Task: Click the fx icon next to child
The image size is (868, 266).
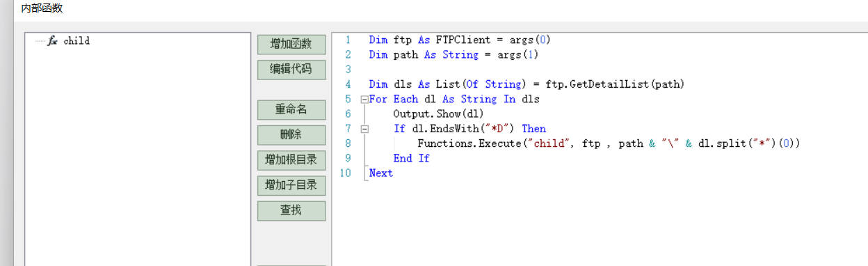Action: (x=52, y=41)
